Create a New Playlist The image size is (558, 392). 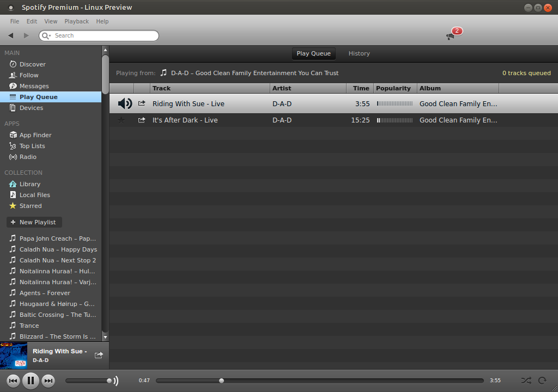(34, 222)
